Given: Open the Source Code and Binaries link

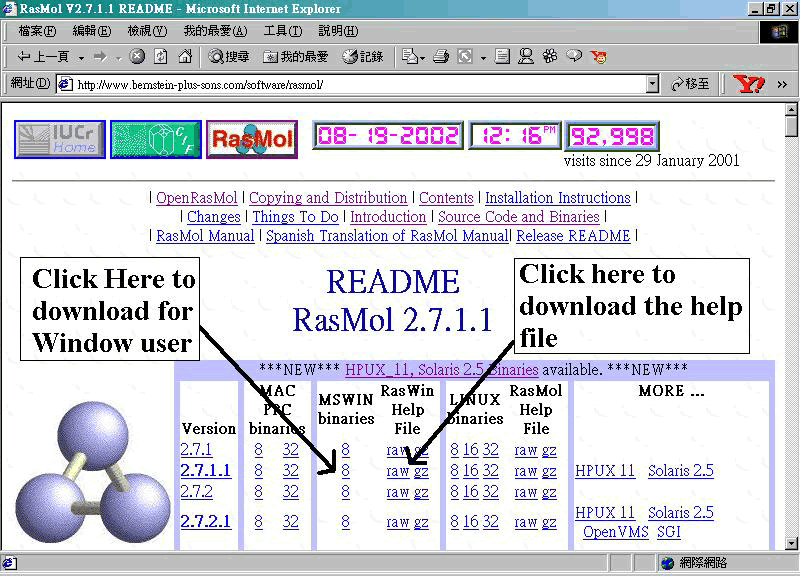Looking at the screenshot, I should tap(518, 217).
